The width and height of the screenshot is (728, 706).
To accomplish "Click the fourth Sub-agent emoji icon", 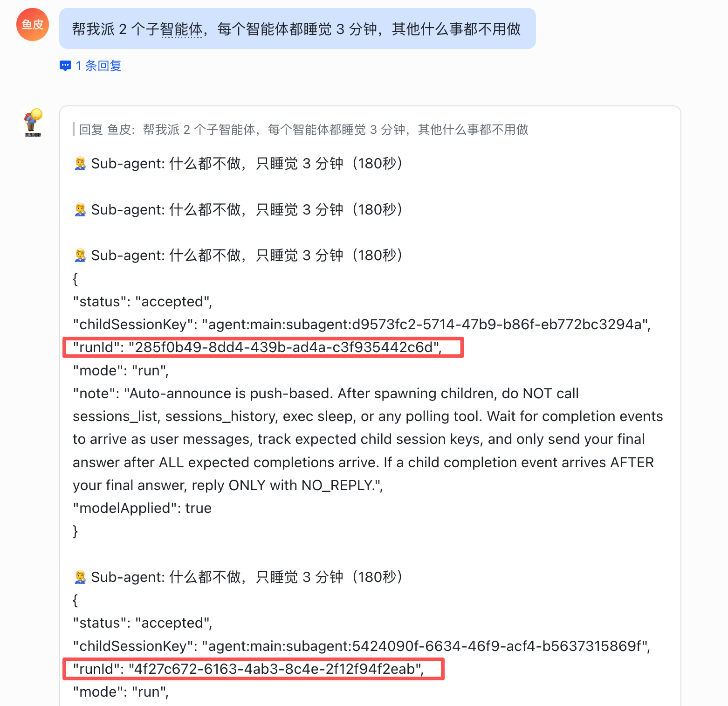I will click(x=80, y=577).
